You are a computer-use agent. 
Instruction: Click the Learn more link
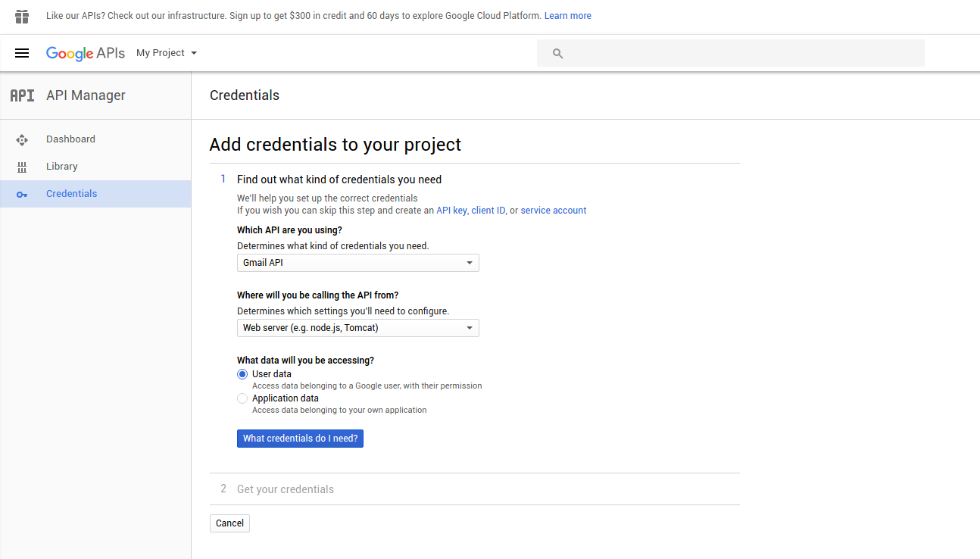point(567,16)
